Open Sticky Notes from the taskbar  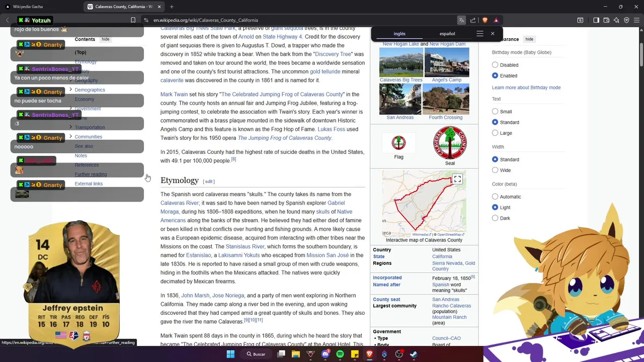tap(355, 354)
